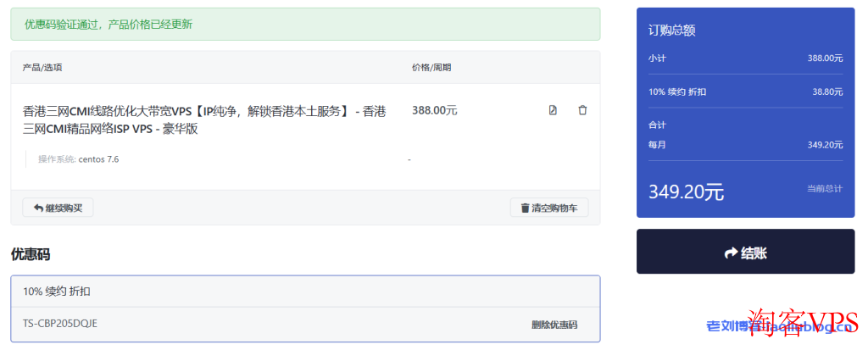
Task: Click the 产品/选项 column header
Action: 42,68
